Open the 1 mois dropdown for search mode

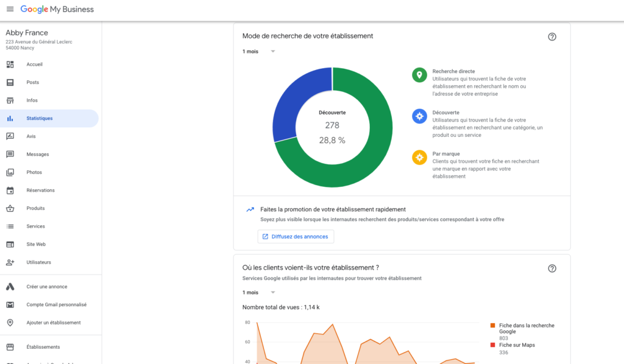click(258, 51)
